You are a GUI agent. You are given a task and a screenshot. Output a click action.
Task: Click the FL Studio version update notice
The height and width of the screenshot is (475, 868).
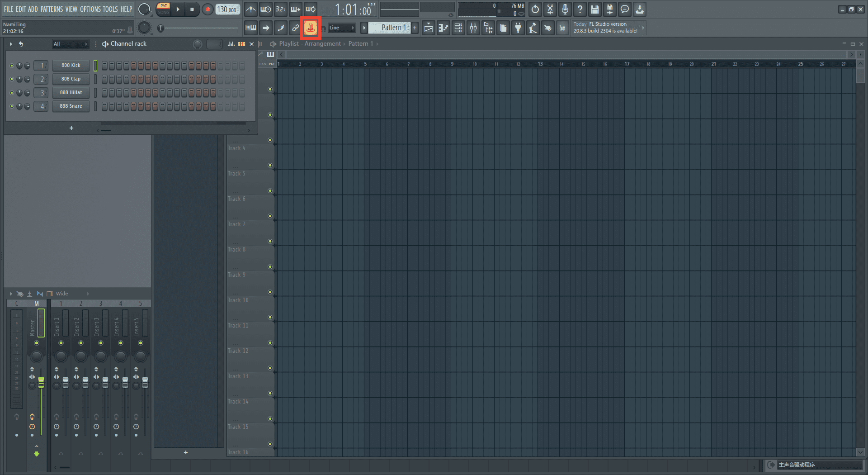point(606,28)
